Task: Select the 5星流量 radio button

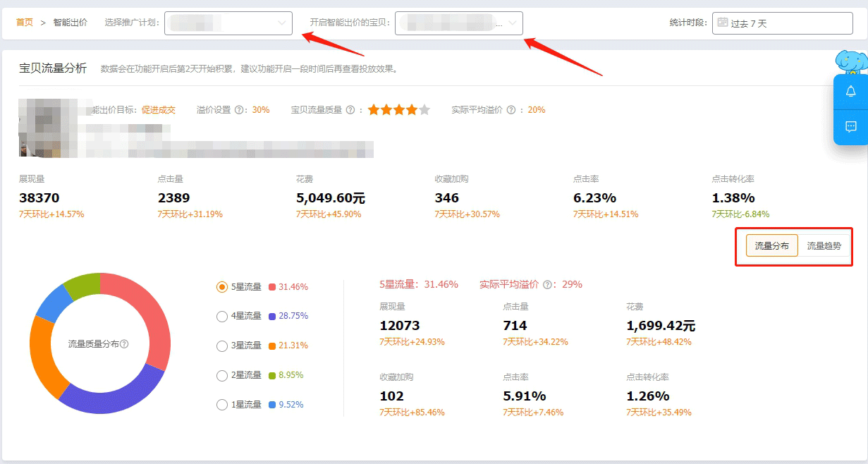Action: click(x=222, y=287)
